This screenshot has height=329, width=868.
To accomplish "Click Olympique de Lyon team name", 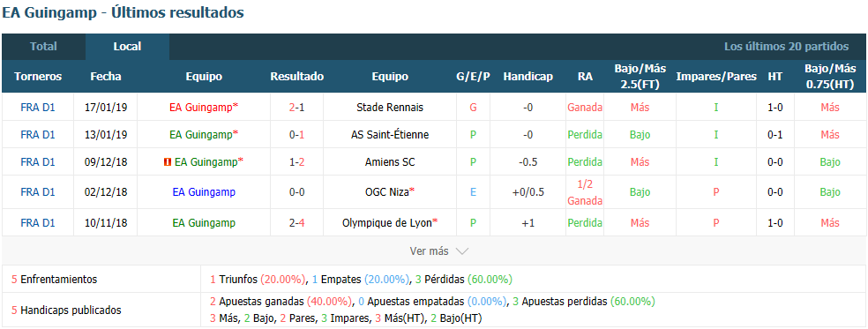I will click(x=387, y=222).
